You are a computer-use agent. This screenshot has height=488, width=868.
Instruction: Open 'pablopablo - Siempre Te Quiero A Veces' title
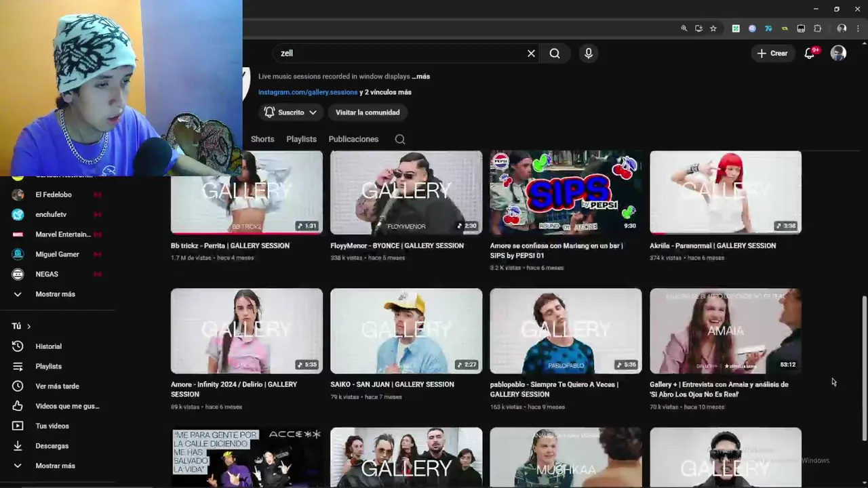point(554,389)
